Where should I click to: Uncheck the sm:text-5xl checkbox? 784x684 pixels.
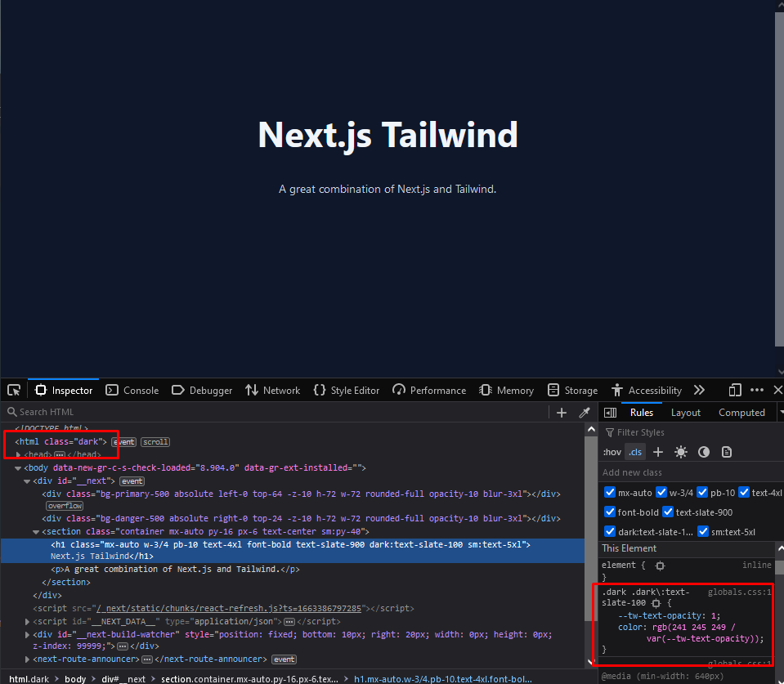[x=703, y=531]
